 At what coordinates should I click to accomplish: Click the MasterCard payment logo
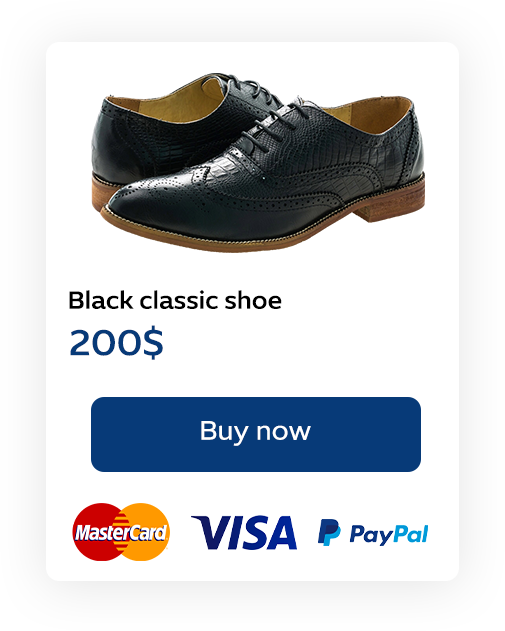click(121, 532)
